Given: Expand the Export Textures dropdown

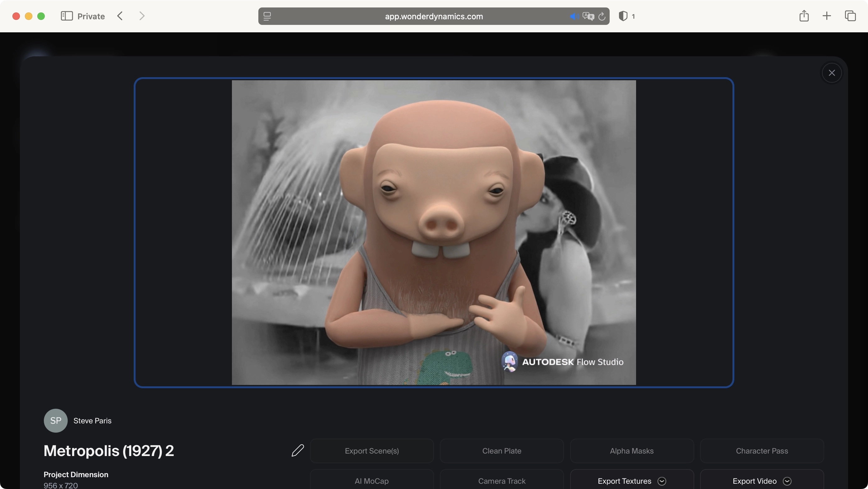Looking at the screenshot, I should [x=662, y=481].
